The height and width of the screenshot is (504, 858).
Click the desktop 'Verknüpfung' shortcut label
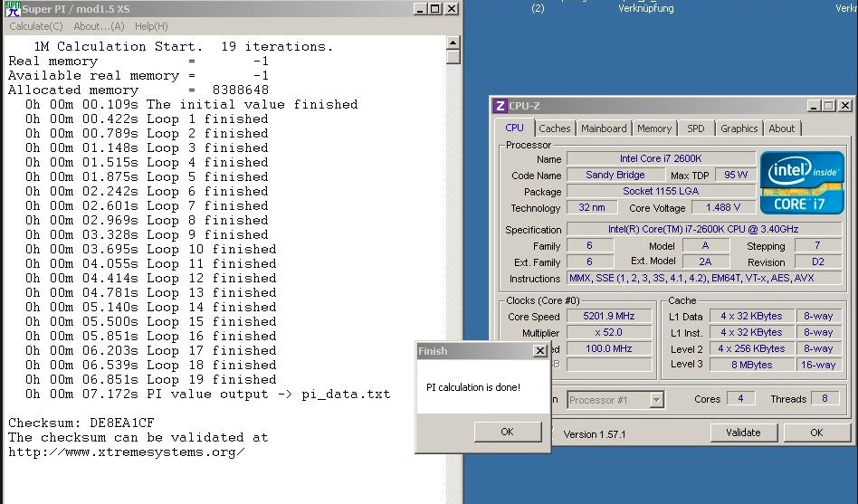(645, 8)
